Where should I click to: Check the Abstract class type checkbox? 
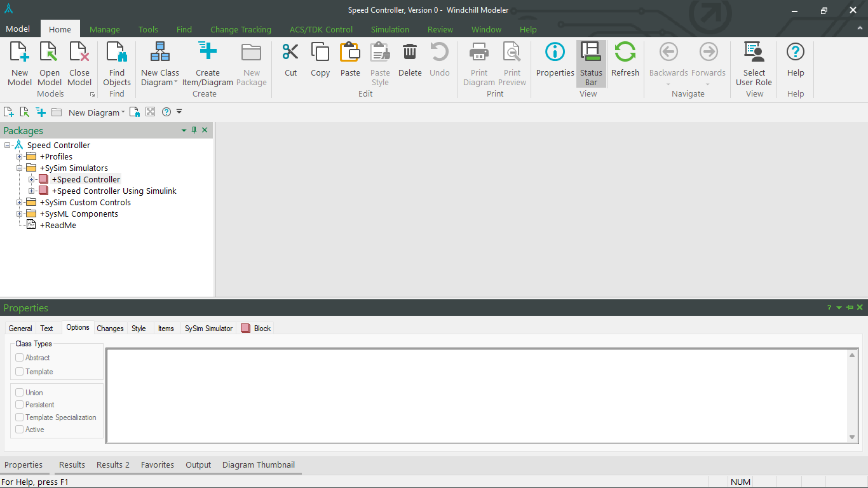point(19,357)
